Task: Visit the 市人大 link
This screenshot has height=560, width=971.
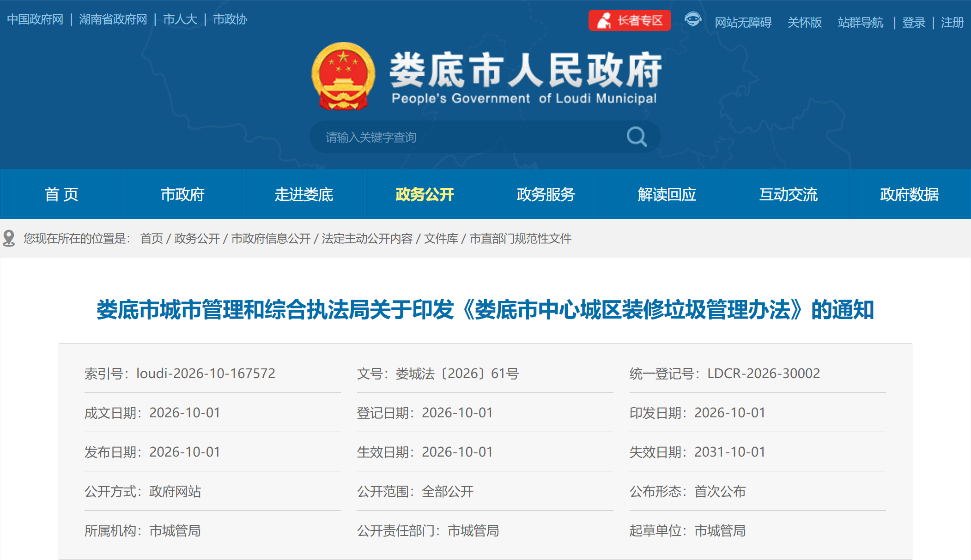Action: [180, 19]
